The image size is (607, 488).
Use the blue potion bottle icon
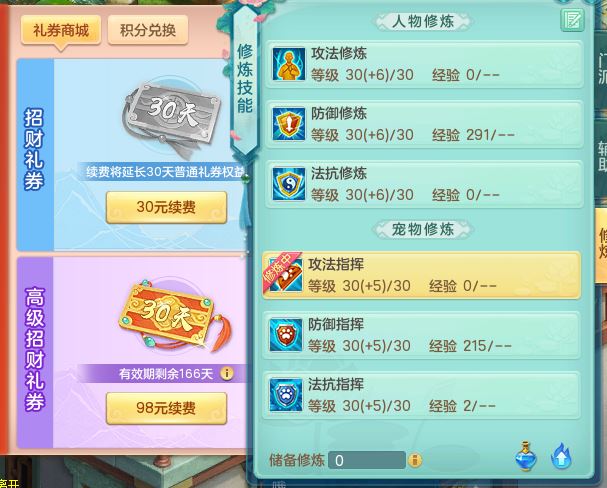coord(526,456)
